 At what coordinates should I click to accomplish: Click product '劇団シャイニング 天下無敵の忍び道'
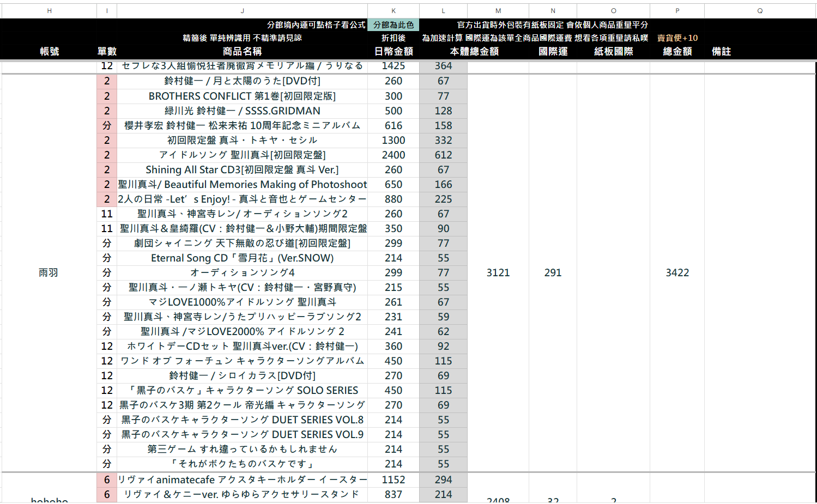pyautogui.click(x=243, y=244)
